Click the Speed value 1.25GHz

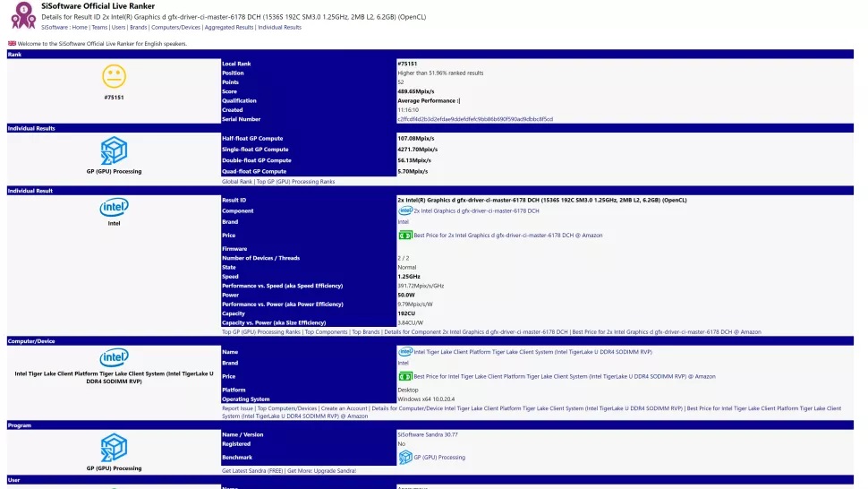click(x=409, y=277)
